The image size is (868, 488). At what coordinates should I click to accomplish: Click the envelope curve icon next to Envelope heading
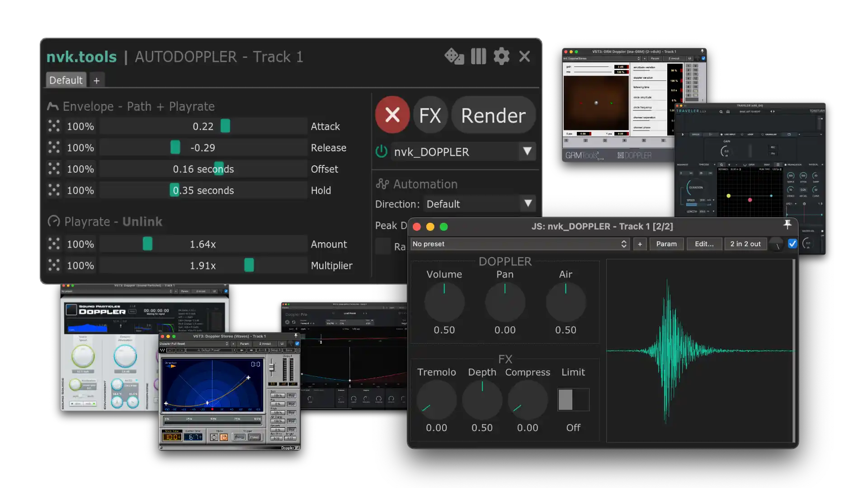point(52,106)
